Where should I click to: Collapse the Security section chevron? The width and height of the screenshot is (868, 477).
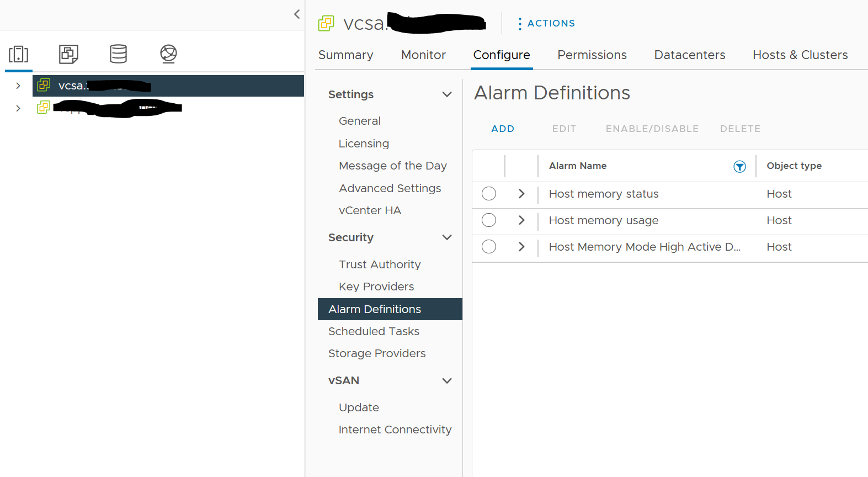point(447,237)
